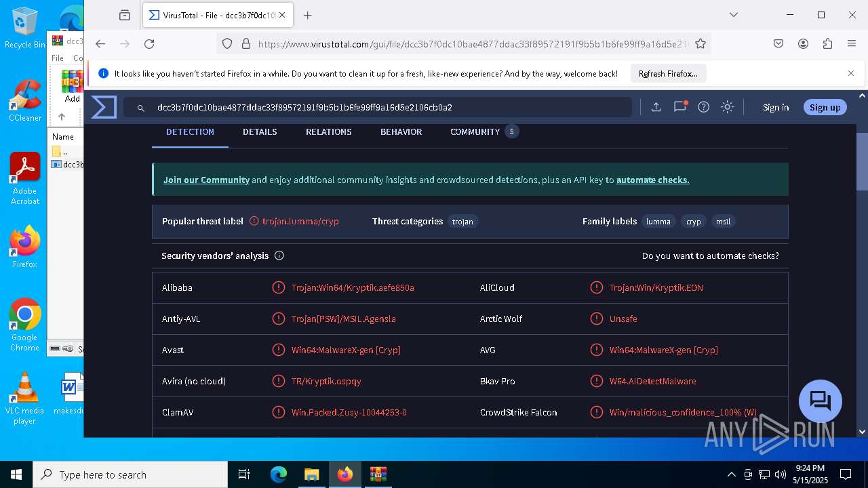The width and height of the screenshot is (868, 488).
Task: Open the Firefox account icon
Action: pos(803,43)
